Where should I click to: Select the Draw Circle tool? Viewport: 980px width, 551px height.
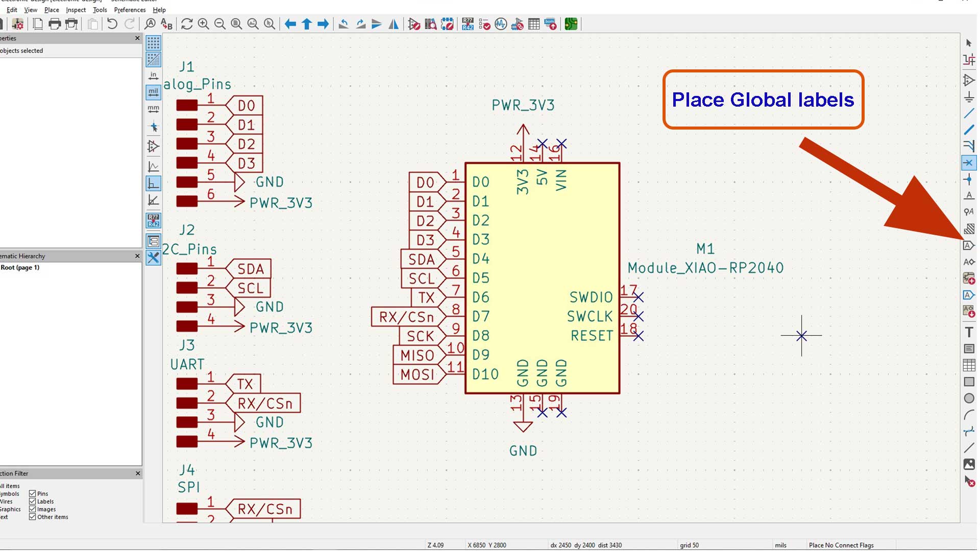tap(969, 398)
